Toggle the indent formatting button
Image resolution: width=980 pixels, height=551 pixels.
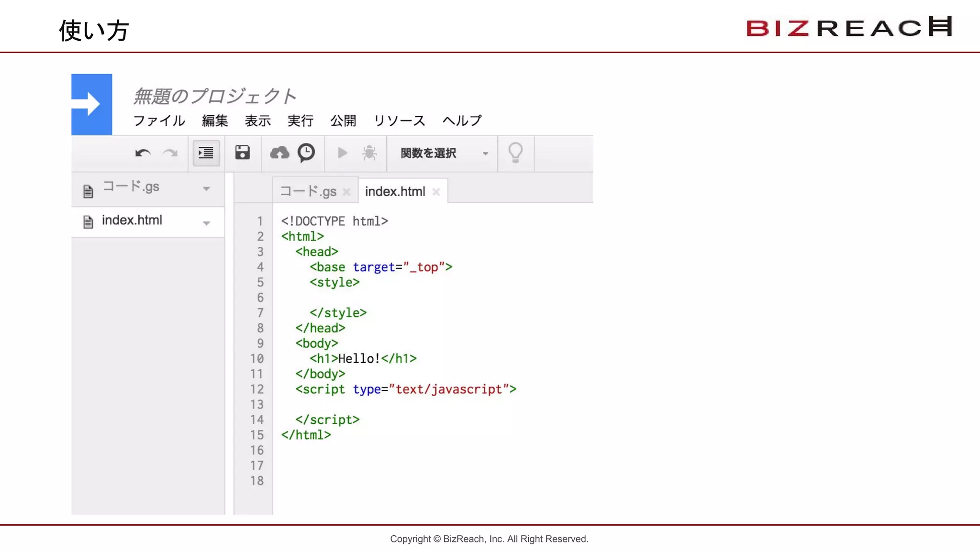[x=206, y=153]
